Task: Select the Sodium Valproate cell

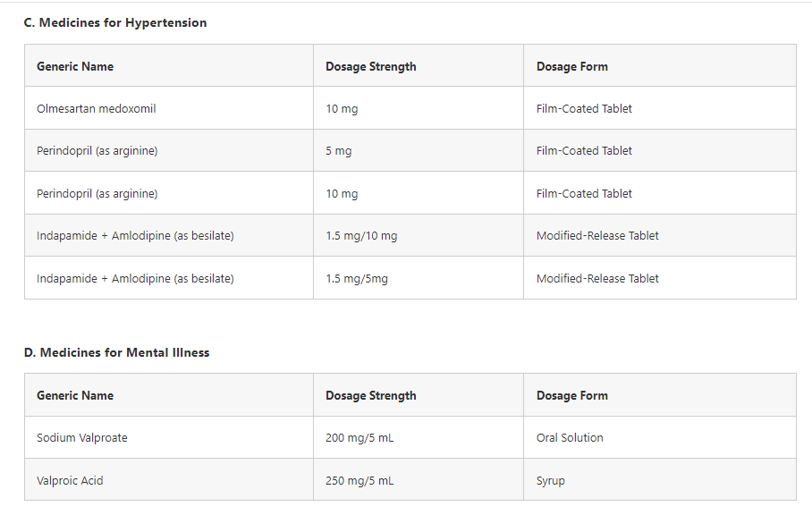Action: pos(82,437)
